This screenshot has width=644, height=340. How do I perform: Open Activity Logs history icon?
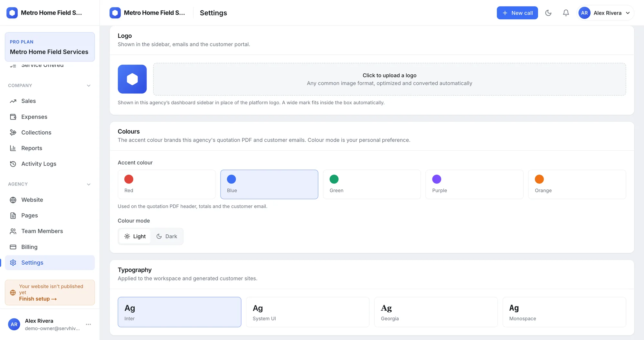(x=13, y=164)
